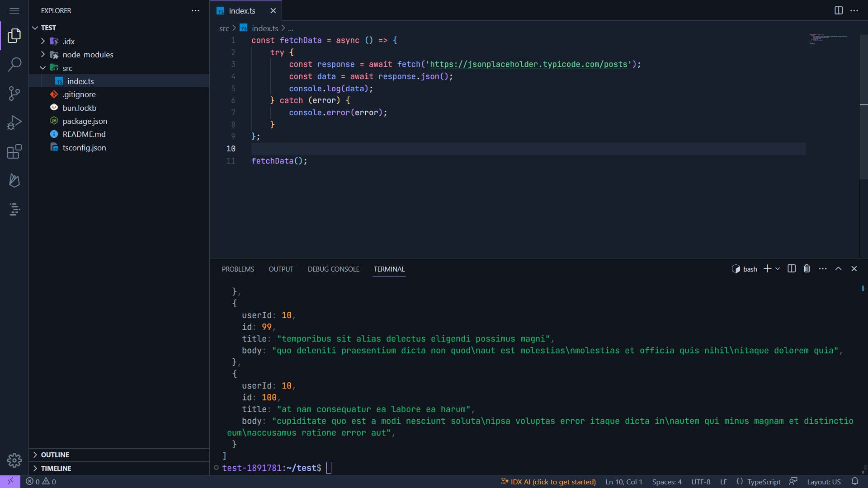Close the terminal panel
This screenshot has width=868, height=488.
coord(854,269)
